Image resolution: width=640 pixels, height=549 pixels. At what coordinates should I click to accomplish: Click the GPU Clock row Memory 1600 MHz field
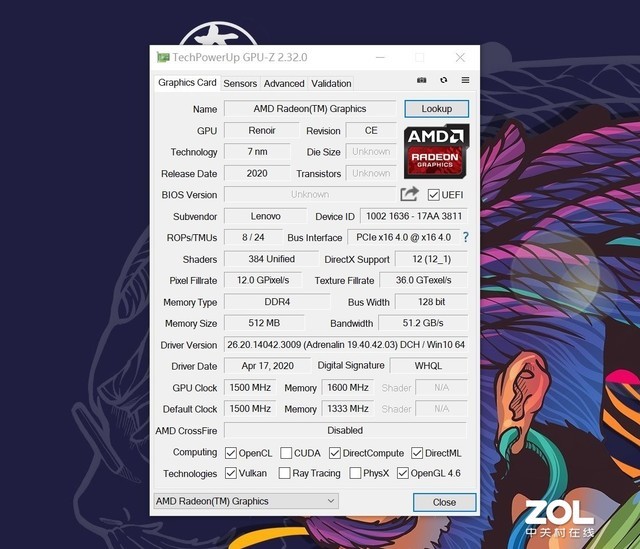click(348, 387)
